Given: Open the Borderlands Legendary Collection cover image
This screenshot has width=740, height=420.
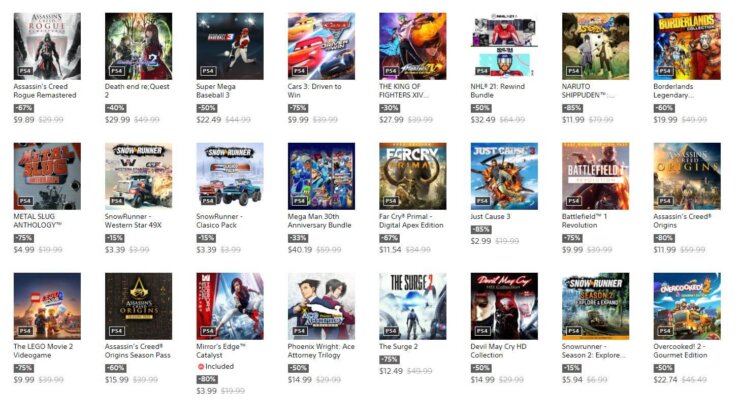Looking at the screenshot, I should coord(687,46).
